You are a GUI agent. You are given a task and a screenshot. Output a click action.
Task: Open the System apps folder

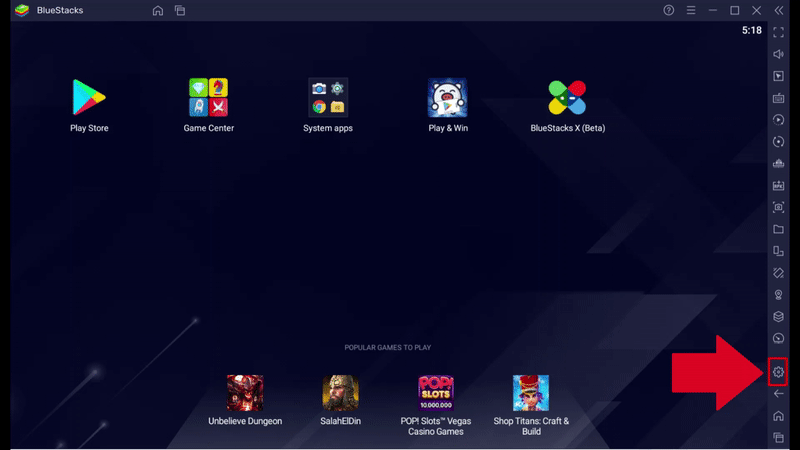[x=328, y=97]
